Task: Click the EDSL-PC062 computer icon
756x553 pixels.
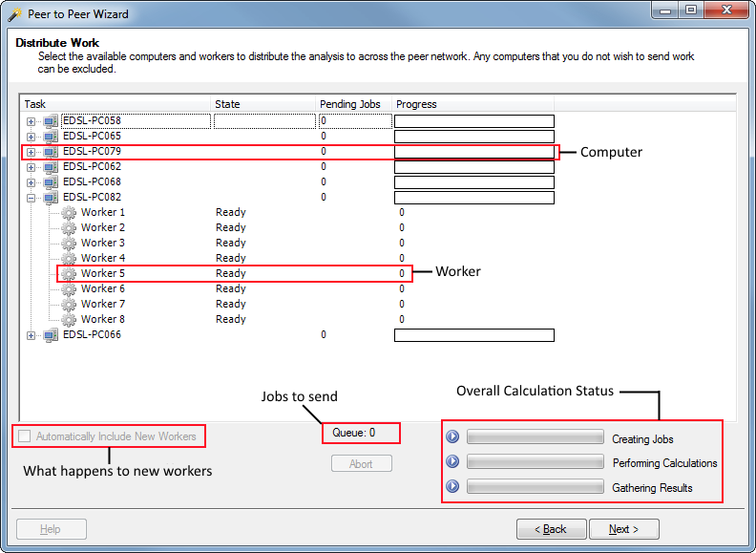Action: (51, 167)
